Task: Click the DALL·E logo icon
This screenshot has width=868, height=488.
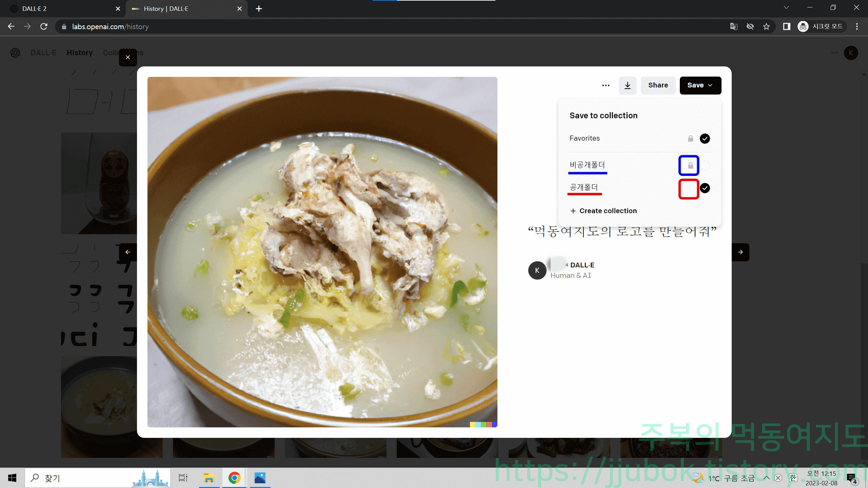Action: [x=15, y=53]
